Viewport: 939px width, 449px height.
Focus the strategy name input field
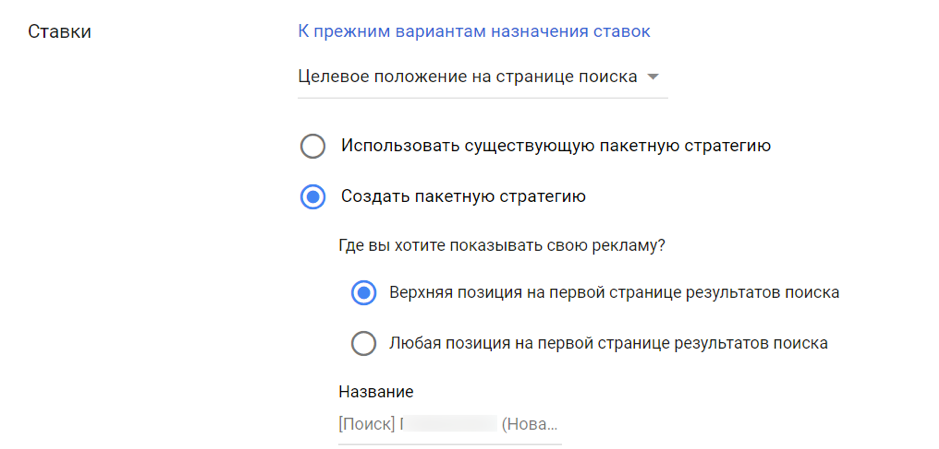point(449,424)
